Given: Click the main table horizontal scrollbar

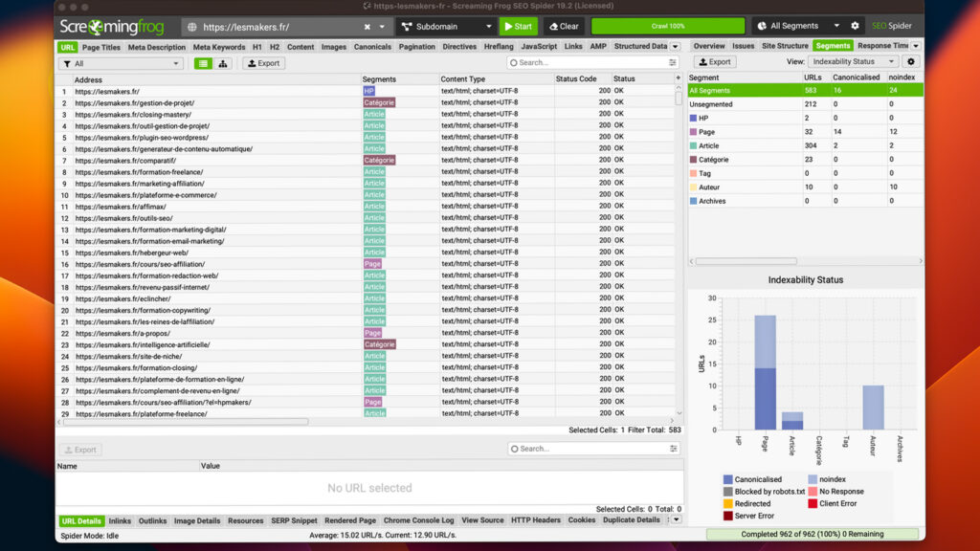Looking at the screenshot, I should [186, 422].
